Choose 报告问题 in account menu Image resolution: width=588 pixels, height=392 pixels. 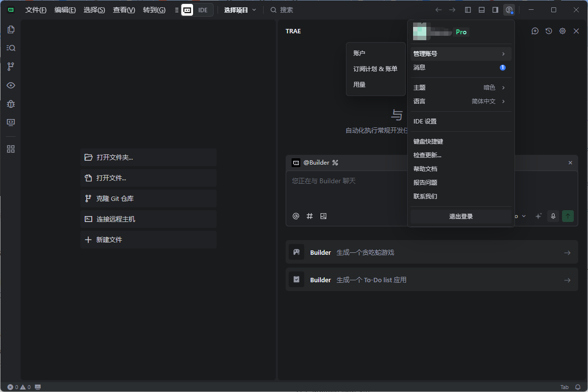point(461,183)
